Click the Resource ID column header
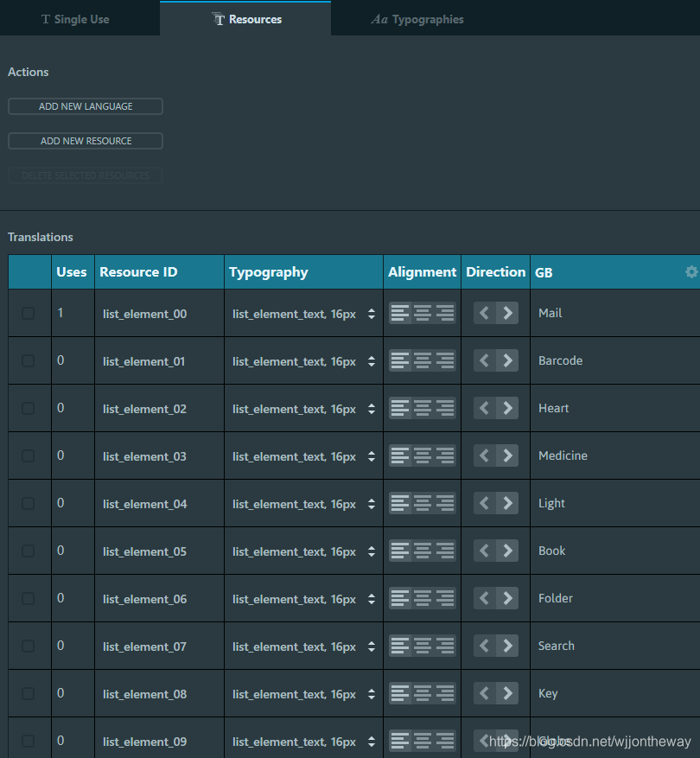This screenshot has height=758, width=700. [x=160, y=272]
